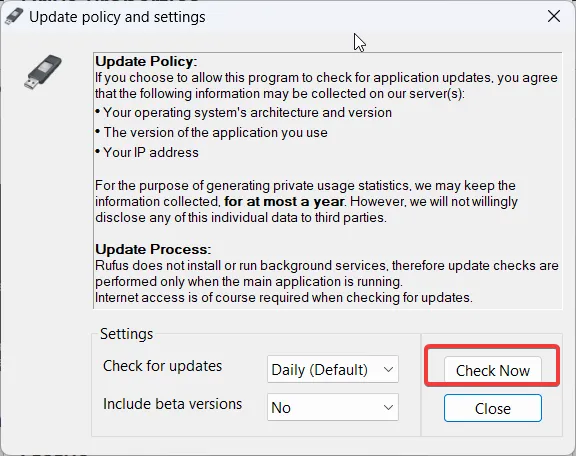Close the dialog with the X button
The width and height of the screenshot is (576, 456).
click(x=554, y=16)
